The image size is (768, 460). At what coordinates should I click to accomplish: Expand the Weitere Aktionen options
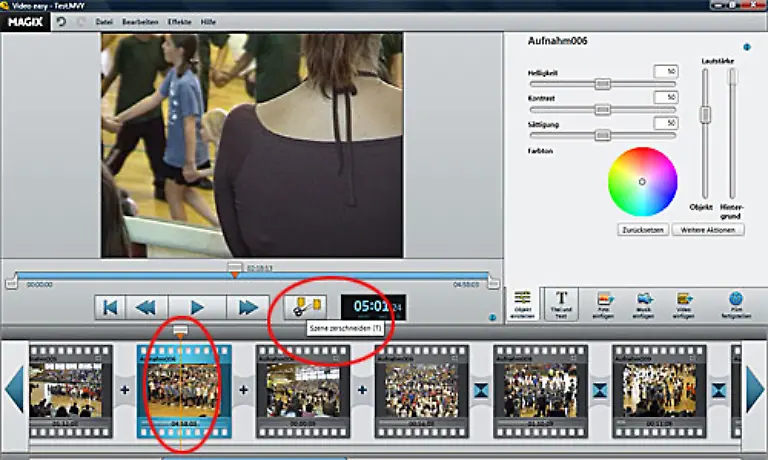(708, 229)
